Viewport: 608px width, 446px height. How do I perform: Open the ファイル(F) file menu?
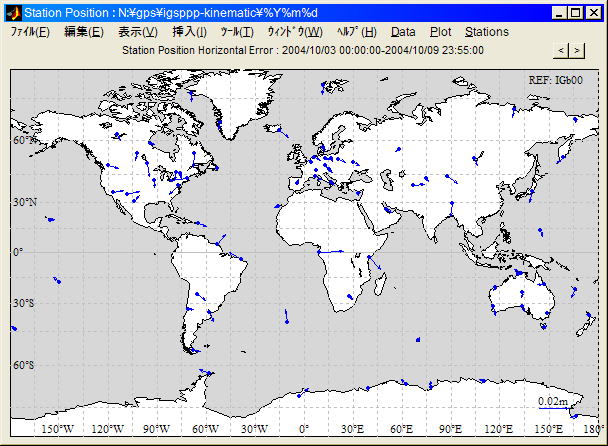click(30, 32)
